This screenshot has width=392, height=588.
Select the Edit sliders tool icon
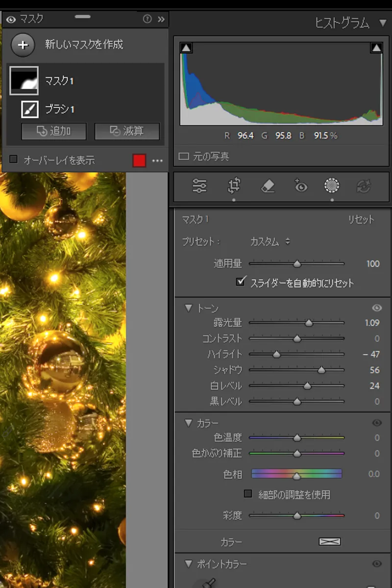[200, 186]
